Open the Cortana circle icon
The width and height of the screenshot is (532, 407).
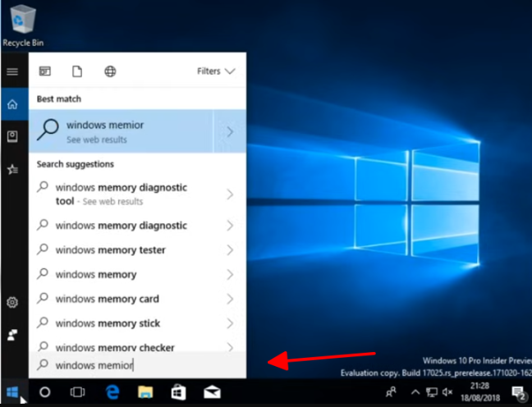coord(45,392)
